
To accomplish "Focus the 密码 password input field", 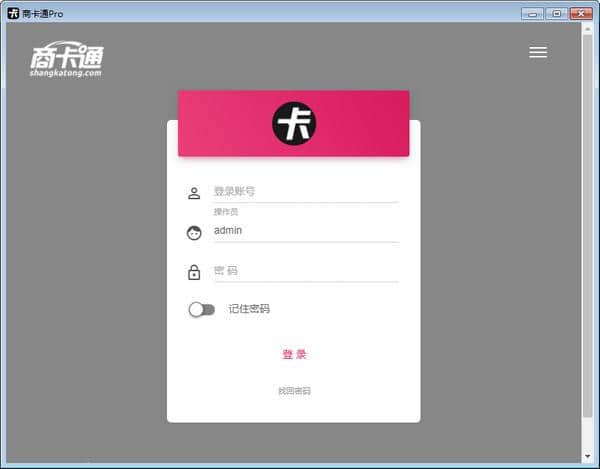I will tap(305, 271).
